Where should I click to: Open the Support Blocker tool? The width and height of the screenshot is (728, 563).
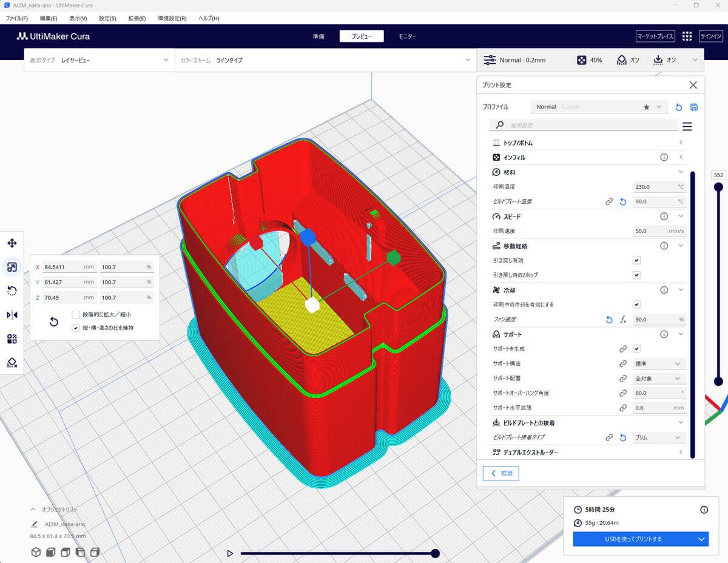point(12,363)
